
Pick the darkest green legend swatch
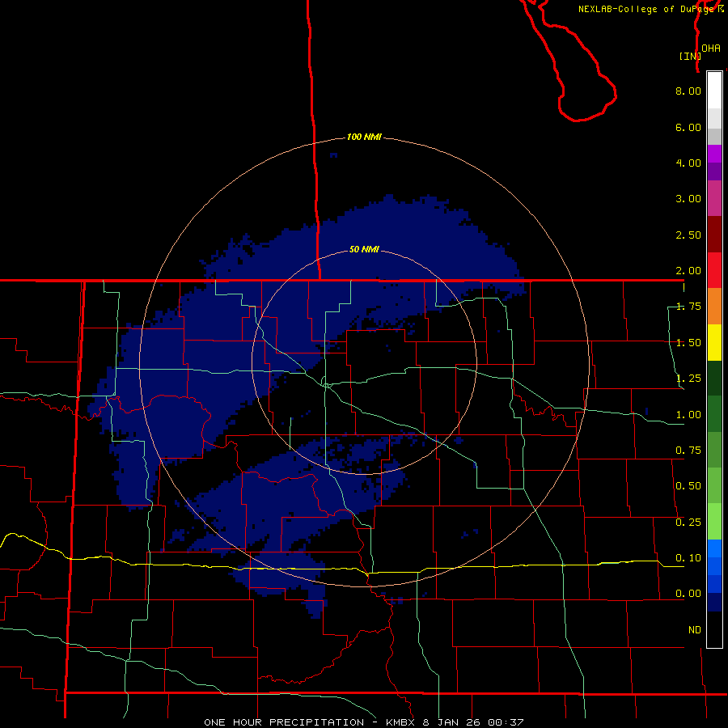pyautogui.click(x=714, y=378)
